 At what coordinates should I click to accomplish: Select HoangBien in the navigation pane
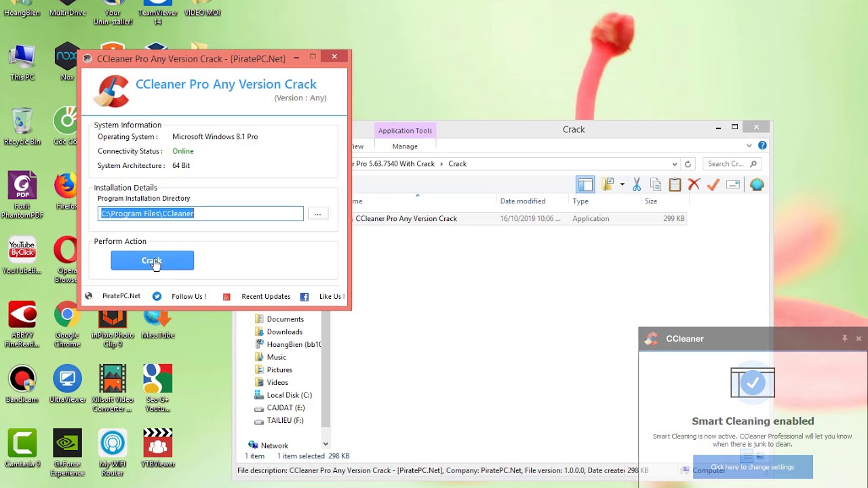pyautogui.click(x=288, y=344)
